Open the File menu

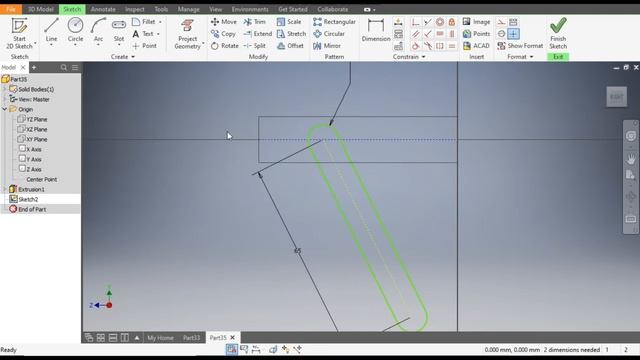click(11, 9)
